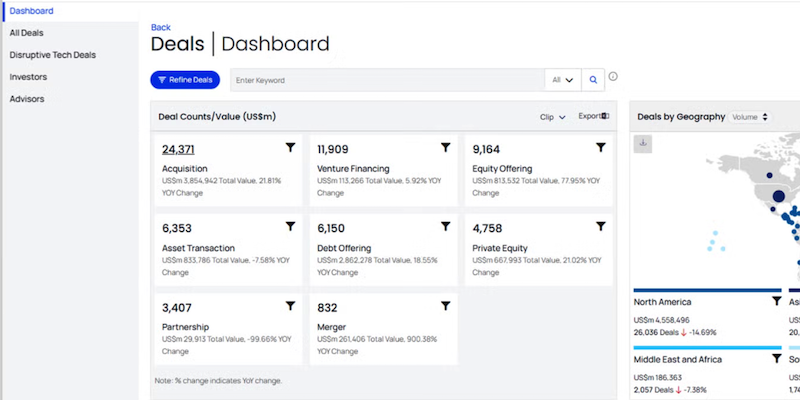Click the Deal Counts/Value (US$m) heading

[217, 117]
